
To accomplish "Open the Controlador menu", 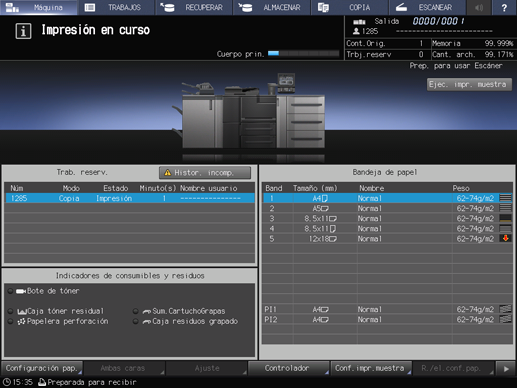I will tap(288, 368).
